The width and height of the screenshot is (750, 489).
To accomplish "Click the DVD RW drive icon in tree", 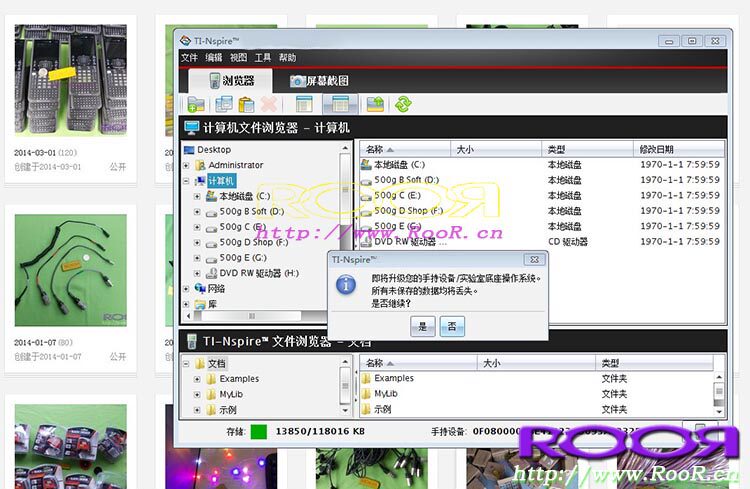I will click(x=211, y=273).
